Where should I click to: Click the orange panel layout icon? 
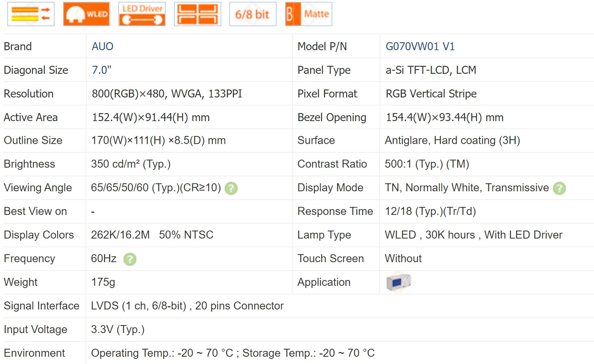[x=198, y=14]
